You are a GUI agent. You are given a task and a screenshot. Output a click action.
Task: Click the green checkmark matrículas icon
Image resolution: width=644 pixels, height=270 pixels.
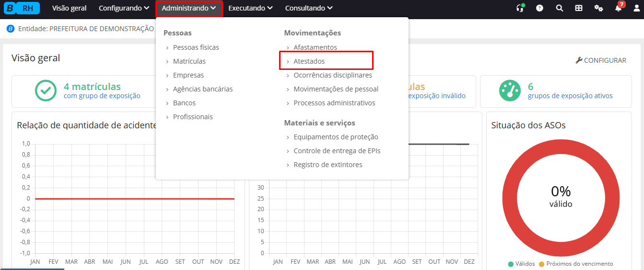pyautogui.click(x=46, y=91)
